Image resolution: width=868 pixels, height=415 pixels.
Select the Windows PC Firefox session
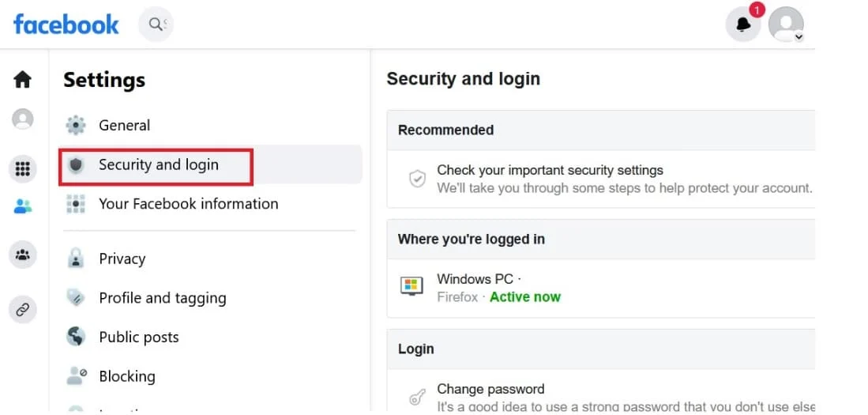point(600,288)
